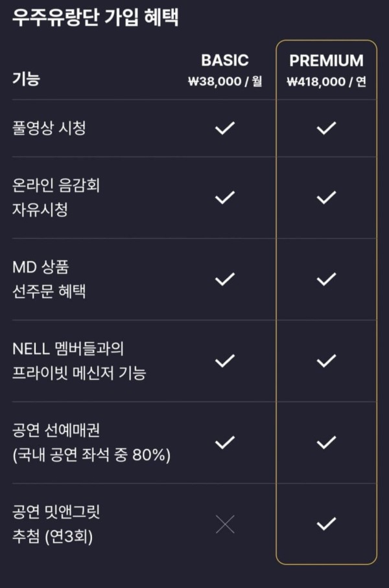This screenshot has width=389, height=588.
Task: Select the BASIC plan header
Action: point(225,60)
